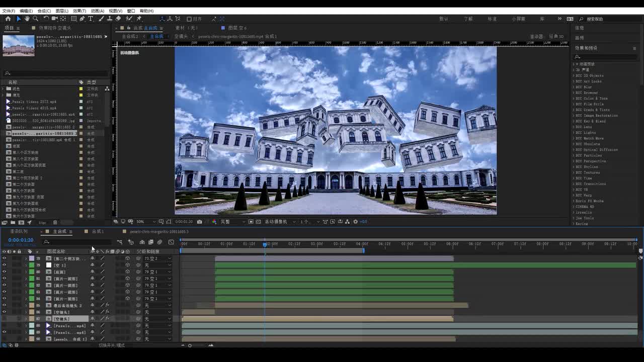This screenshot has width=644, height=362.
Task: Select the Rotation tool
Action: tap(46, 19)
